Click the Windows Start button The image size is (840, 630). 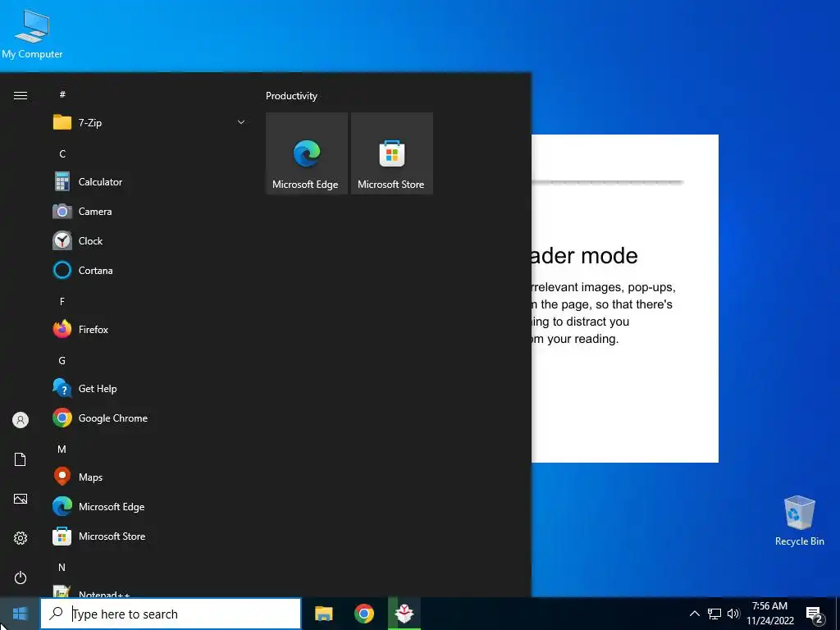(x=20, y=614)
